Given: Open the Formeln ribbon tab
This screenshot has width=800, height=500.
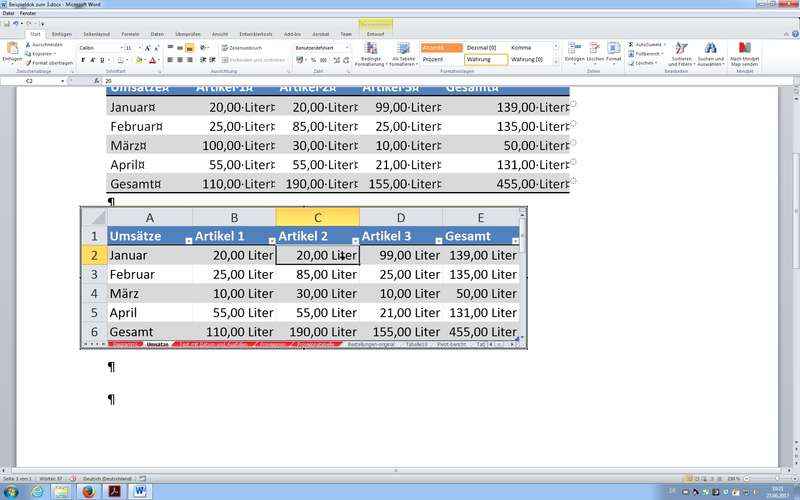Looking at the screenshot, I should (x=130, y=34).
